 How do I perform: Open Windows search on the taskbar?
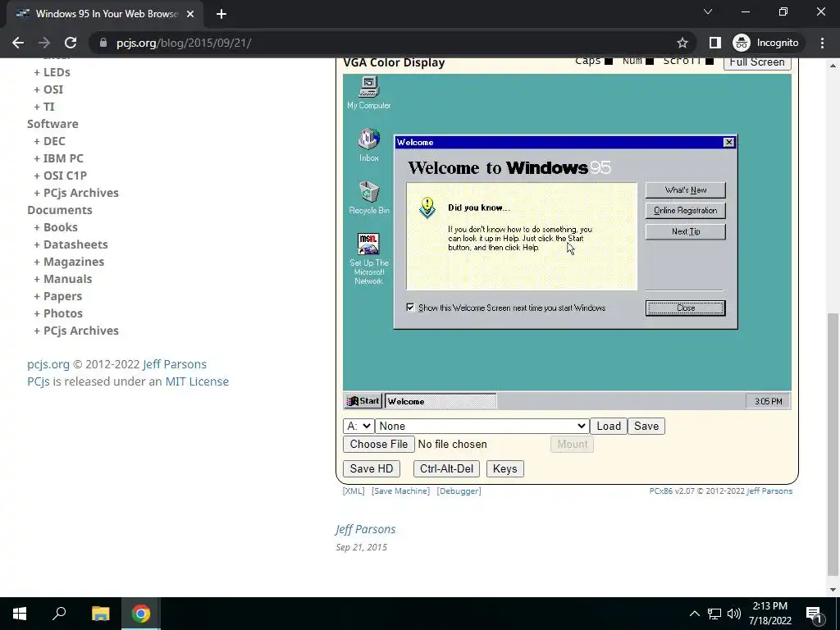point(59,614)
